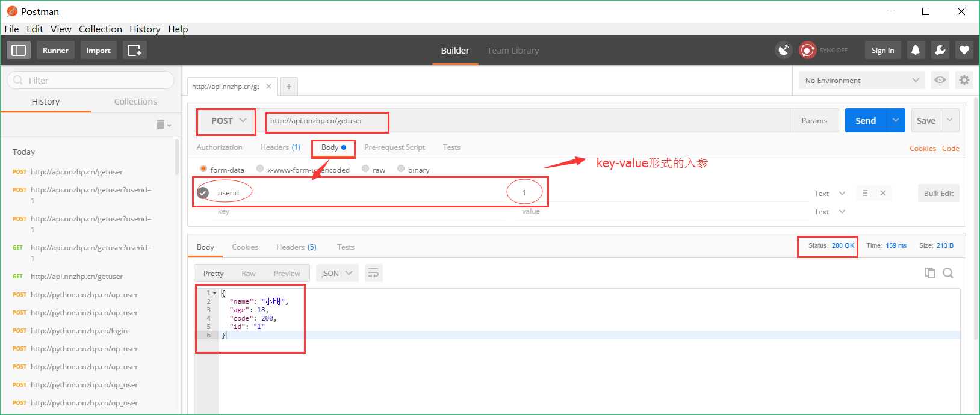Image resolution: width=980 pixels, height=415 pixels.
Task: Toggle line wrap icon in the response toolbar
Action: point(373,273)
